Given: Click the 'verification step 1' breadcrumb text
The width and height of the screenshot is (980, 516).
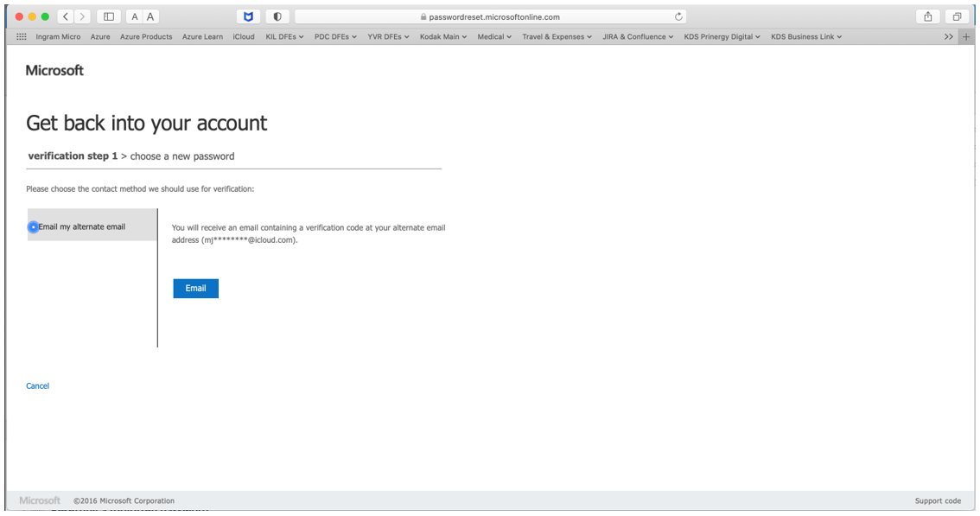Looking at the screenshot, I should [73, 156].
